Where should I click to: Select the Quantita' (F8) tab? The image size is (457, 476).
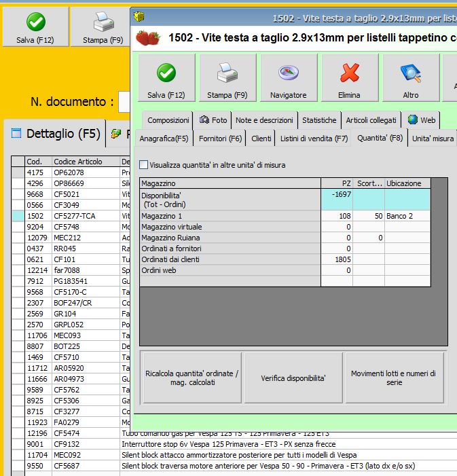[x=380, y=138]
